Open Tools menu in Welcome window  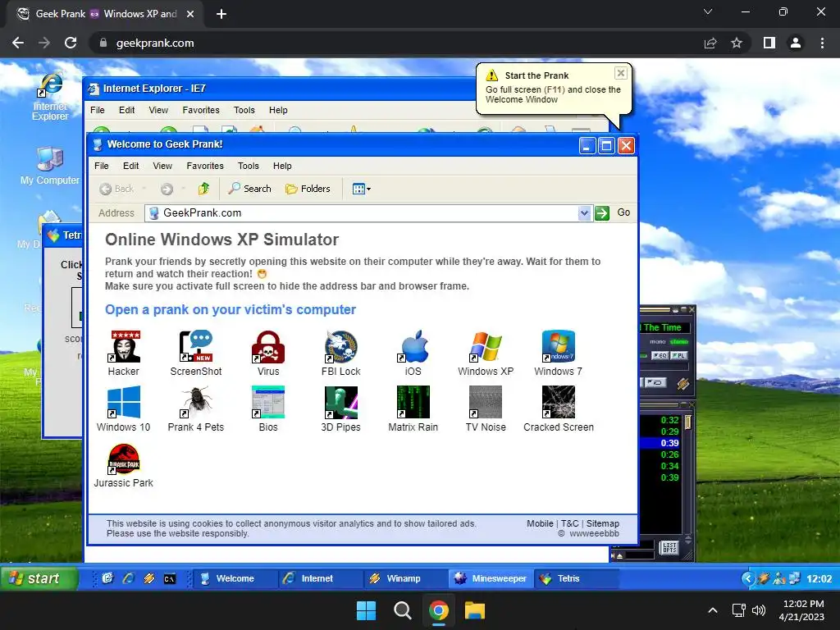point(249,166)
